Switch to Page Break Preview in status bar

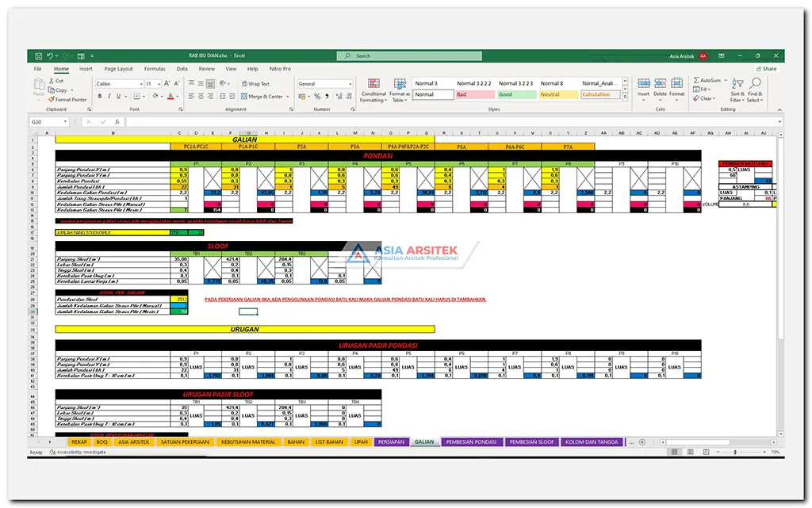(706, 453)
